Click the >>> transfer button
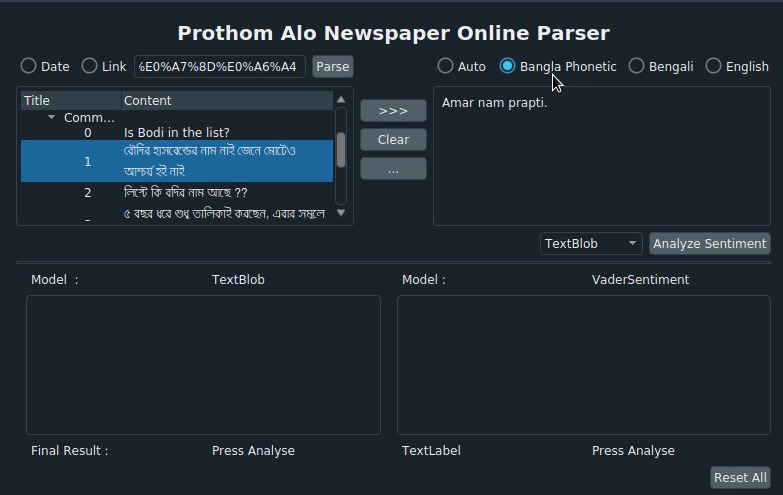Screen dimensions: 783x495 tap(393, 110)
